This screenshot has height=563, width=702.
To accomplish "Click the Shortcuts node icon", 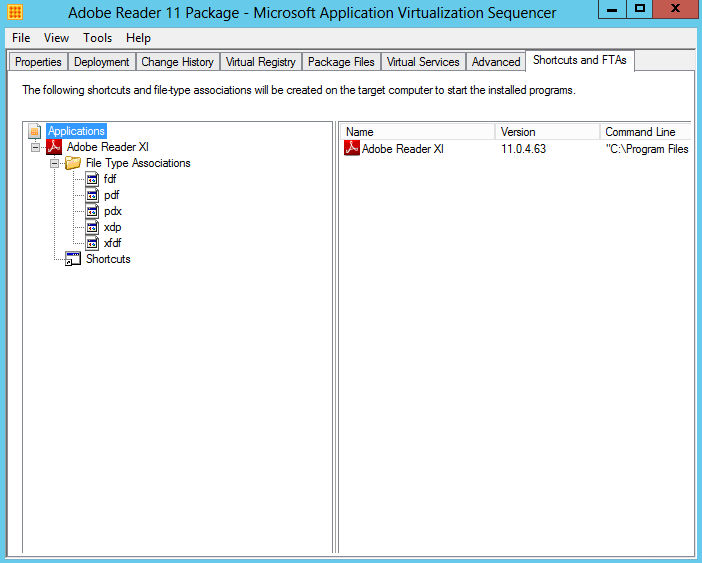I will 73,259.
